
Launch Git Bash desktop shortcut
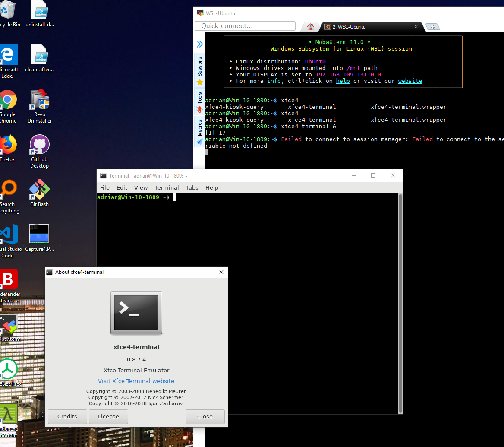40,193
